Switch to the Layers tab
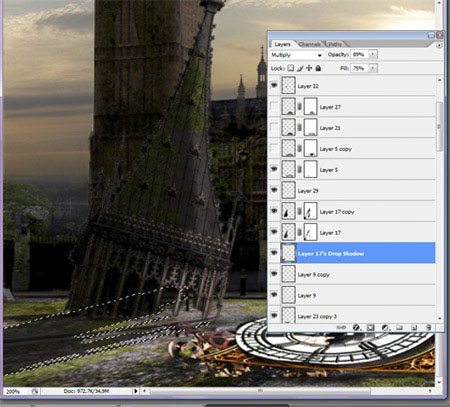The height and width of the screenshot is (407, 450). (282, 44)
